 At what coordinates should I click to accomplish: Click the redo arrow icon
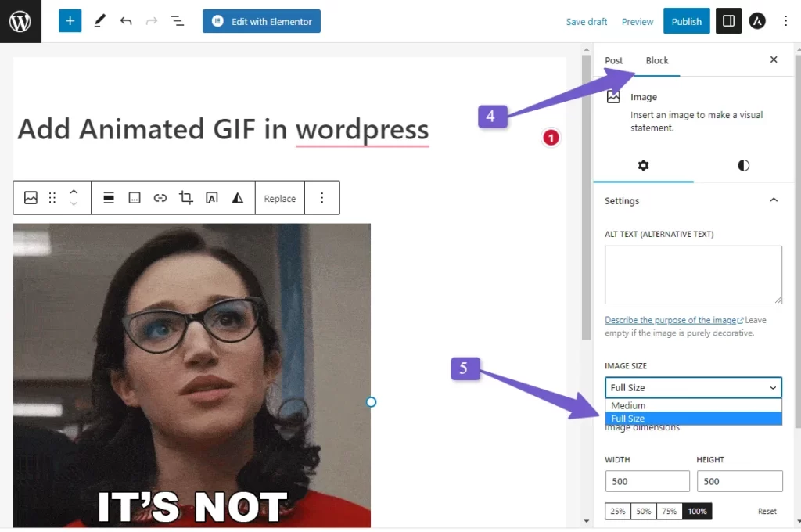click(152, 21)
